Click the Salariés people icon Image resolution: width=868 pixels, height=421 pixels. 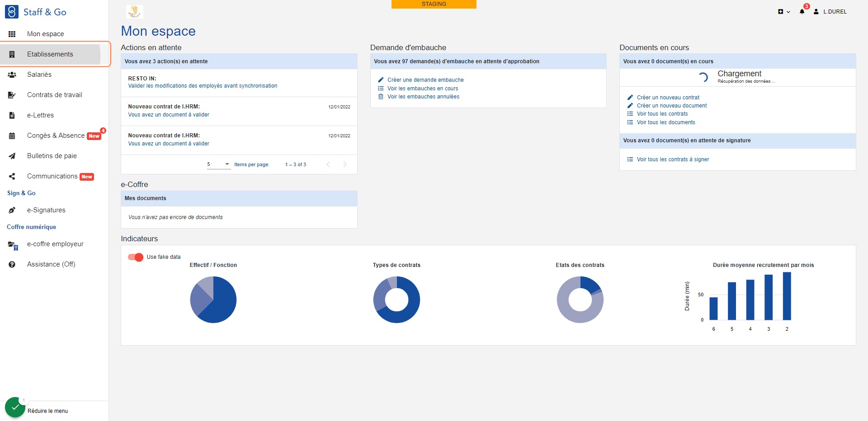[x=12, y=75]
